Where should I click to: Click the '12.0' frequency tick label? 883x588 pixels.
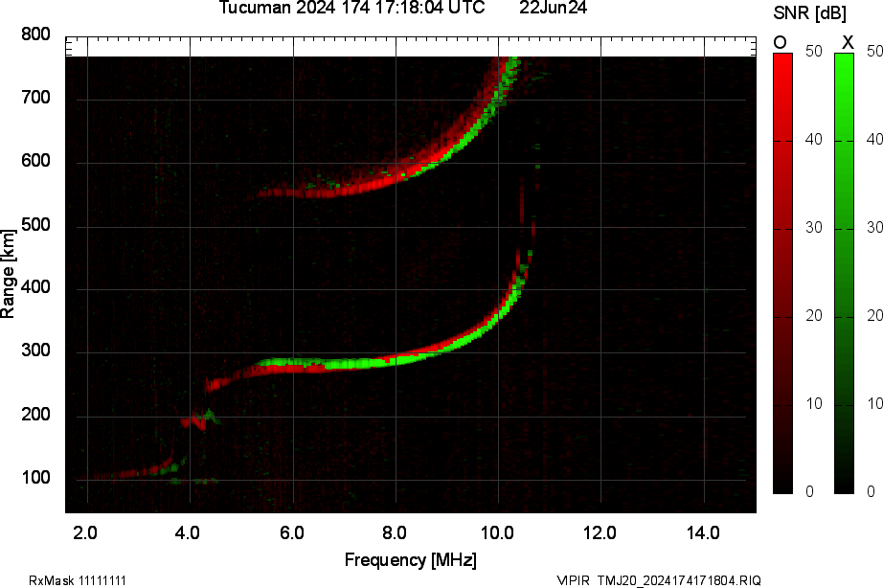(x=600, y=532)
